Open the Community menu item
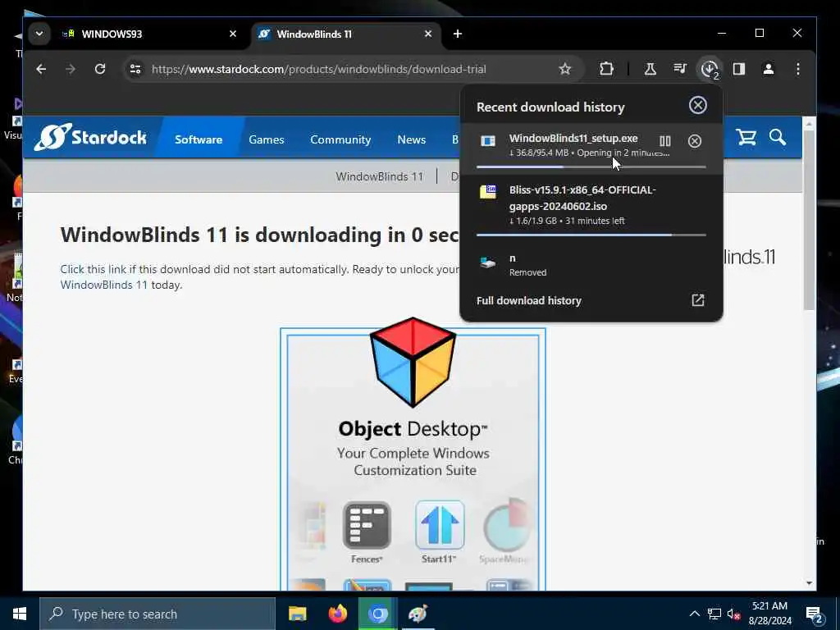Screen dimensions: 840x630 tap(340, 139)
